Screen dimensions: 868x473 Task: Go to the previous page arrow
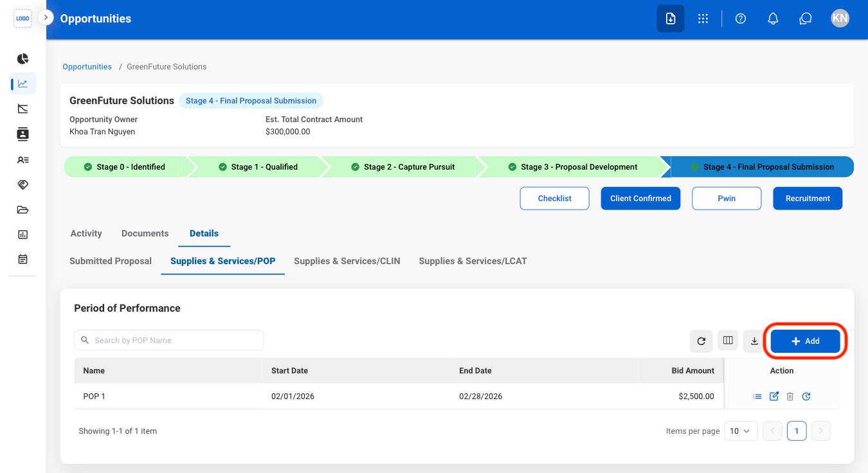tap(773, 431)
